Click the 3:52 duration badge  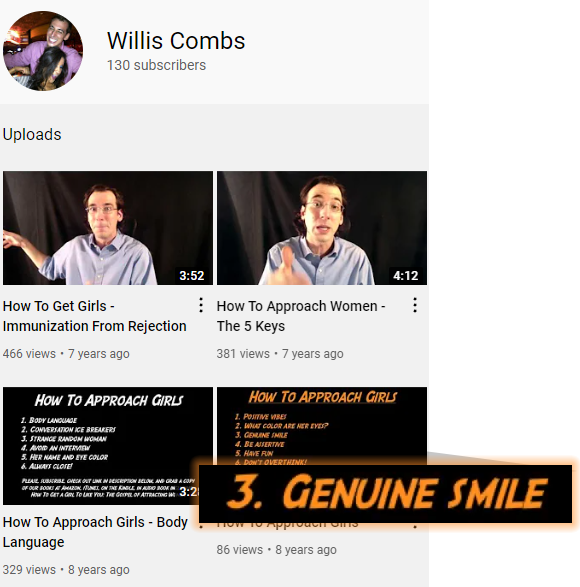(x=192, y=276)
